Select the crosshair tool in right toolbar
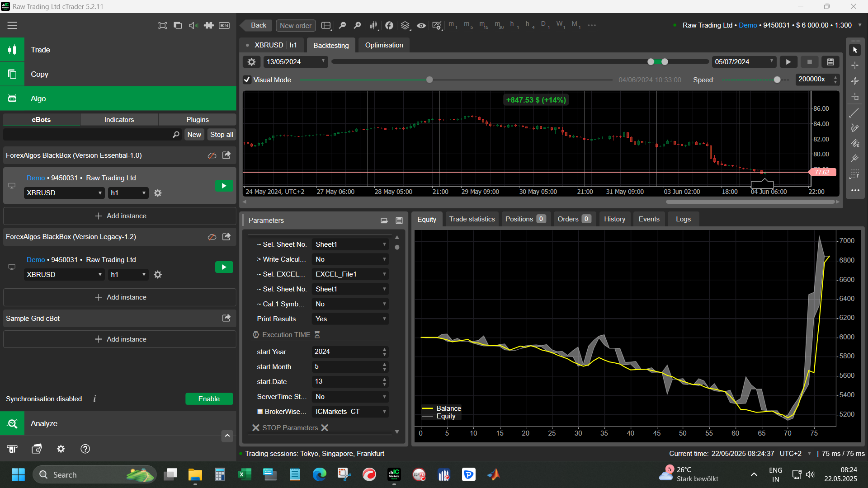Screen dimensions: 868x488 (x=854, y=66)
